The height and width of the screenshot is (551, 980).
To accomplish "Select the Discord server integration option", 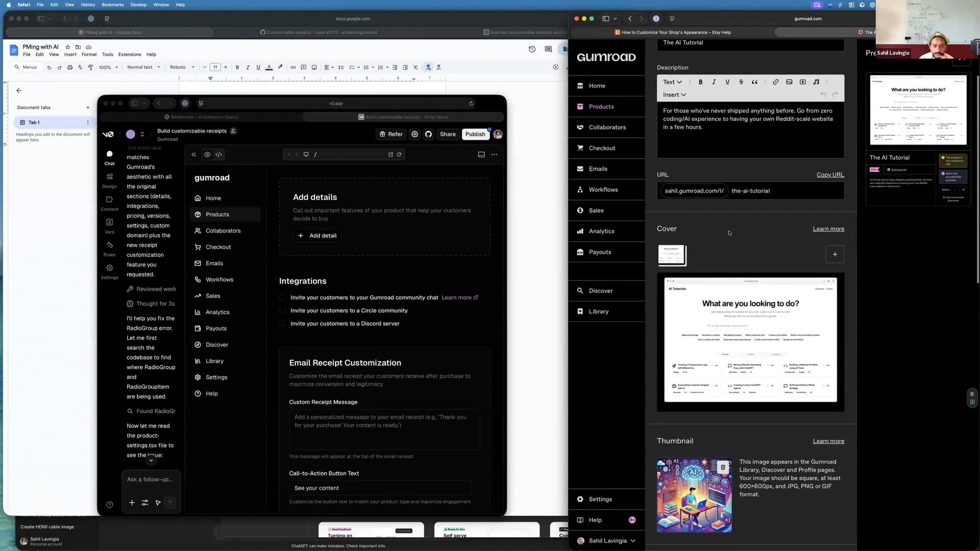I will click(283, 324).
